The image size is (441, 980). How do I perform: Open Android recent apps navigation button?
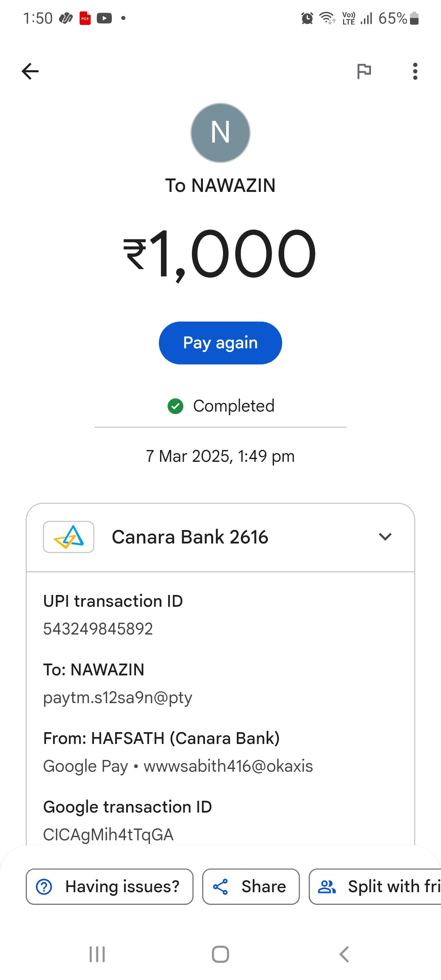[97, 954]
